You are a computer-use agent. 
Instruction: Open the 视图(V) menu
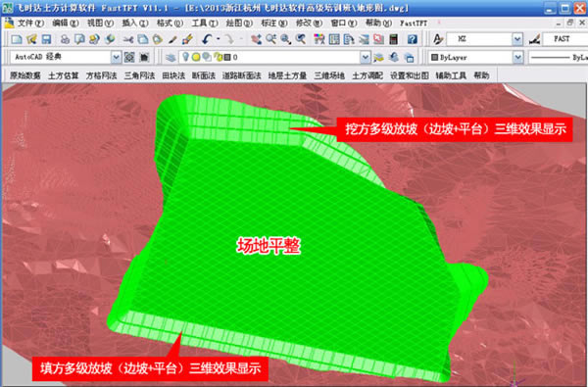[x=101, y=23]
